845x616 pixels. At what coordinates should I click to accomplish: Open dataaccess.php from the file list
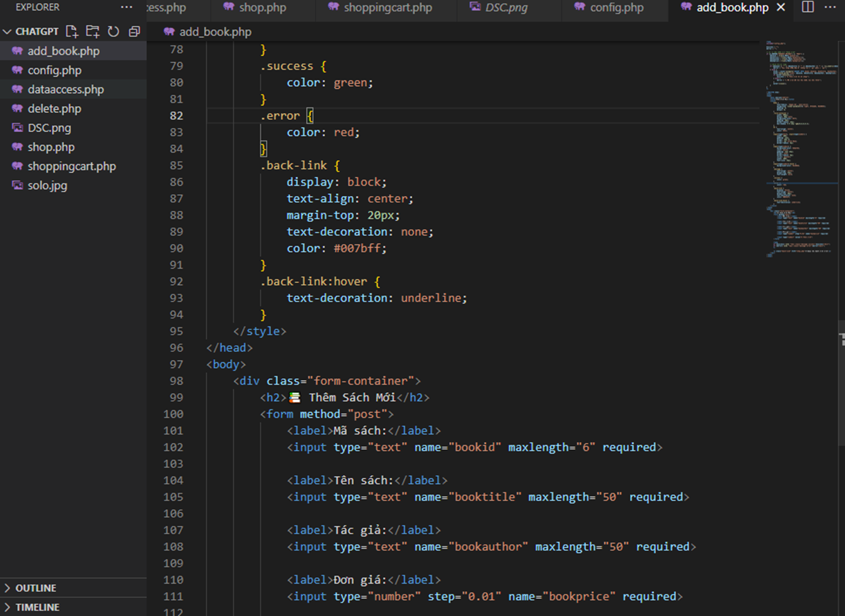[65, 89]
